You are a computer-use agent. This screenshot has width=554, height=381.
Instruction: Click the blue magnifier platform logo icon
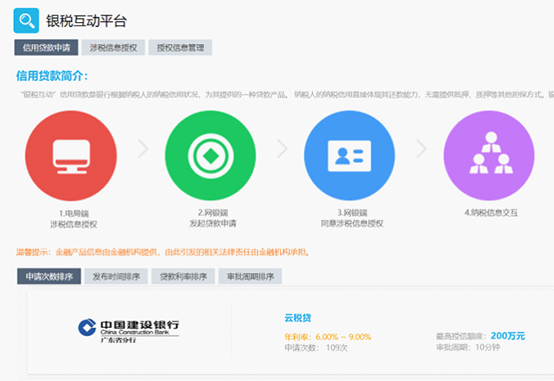point(26,20)
